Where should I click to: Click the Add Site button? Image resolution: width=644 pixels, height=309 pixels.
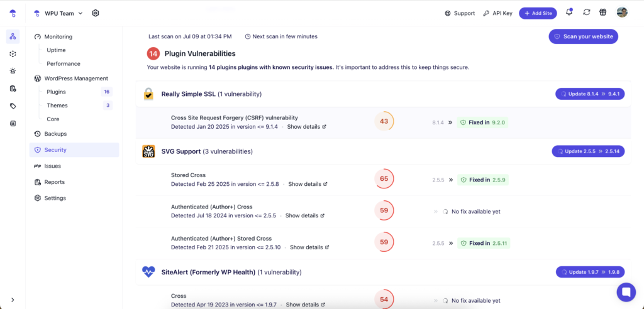[538, 13]
